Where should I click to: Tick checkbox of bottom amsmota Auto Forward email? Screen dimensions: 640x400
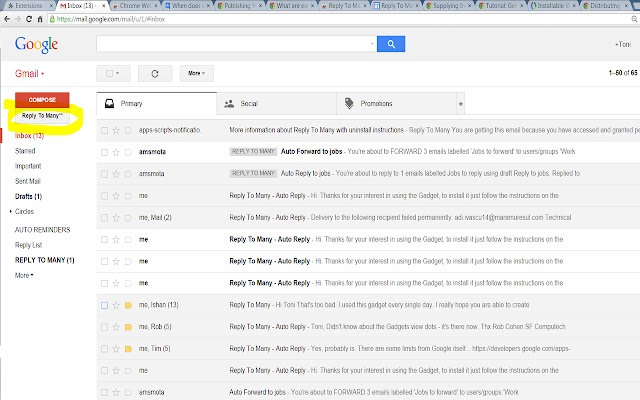coord(104,392)
